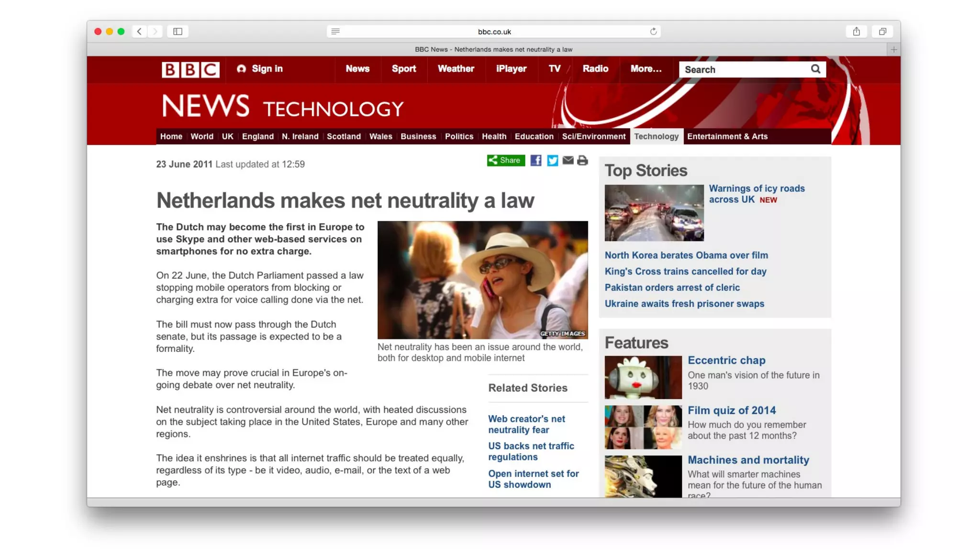Open Reader view icon in address bar
The image size is (980, 550).
pyautogui.click(x=335, y=32)
